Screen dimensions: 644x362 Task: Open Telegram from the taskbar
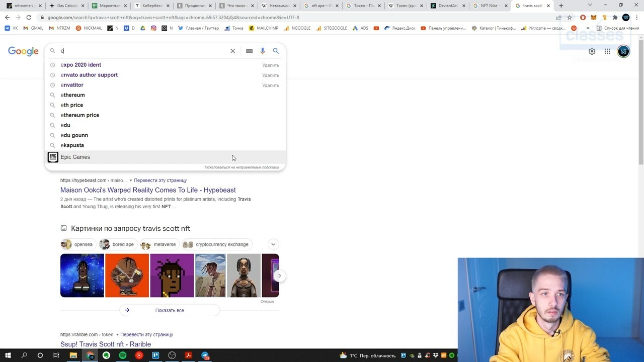coord(205,355)
